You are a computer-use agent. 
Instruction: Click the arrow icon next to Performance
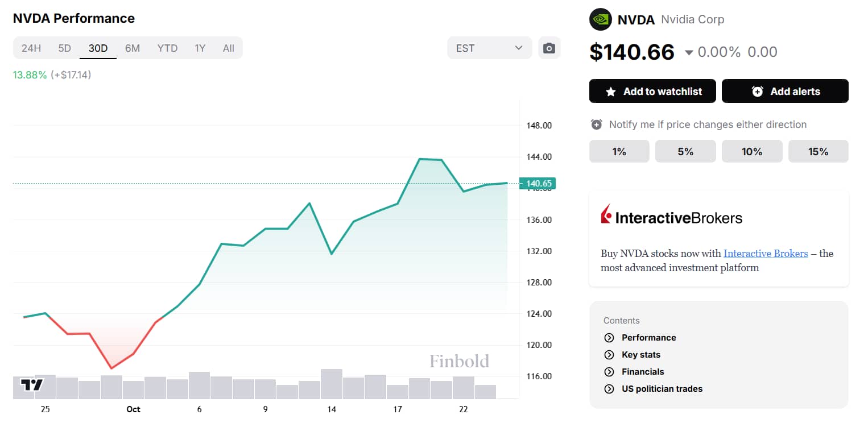(x=609, y=338)
